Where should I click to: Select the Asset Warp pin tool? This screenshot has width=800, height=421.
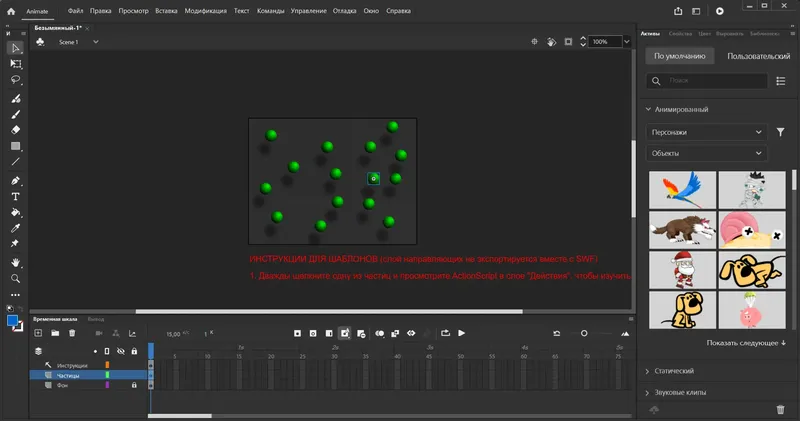[x=15, y=243]
